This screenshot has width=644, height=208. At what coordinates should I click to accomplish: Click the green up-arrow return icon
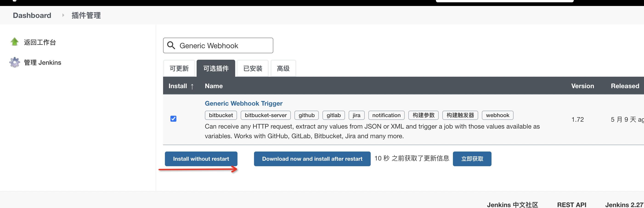pyautogui.click(x=14, y=42)
